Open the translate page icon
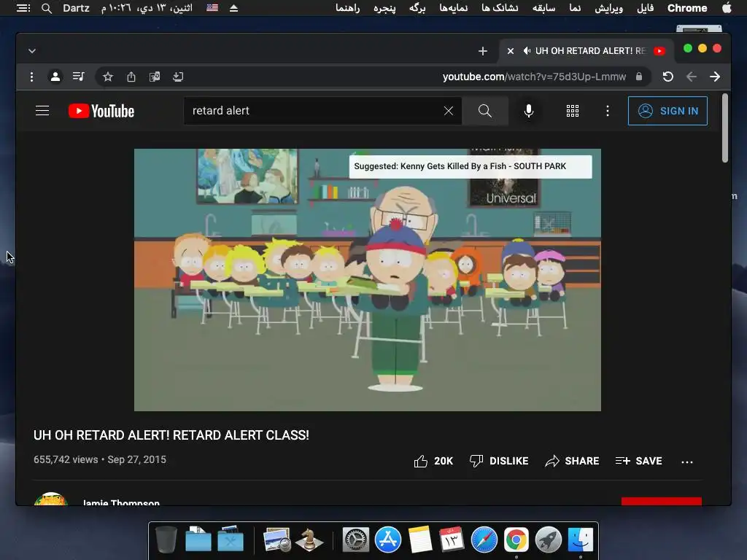Image resolution: width=747 pixels, height=560 pixels. [x=155, y=77]
